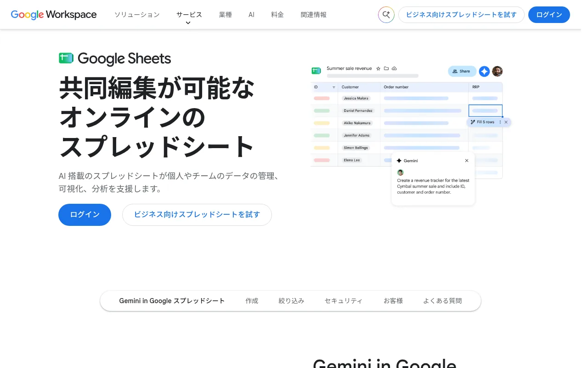Image resolution: width=588 pixels, height=368 pixels.
Task: Open the ソリューション menu
Action: (137, 15)
